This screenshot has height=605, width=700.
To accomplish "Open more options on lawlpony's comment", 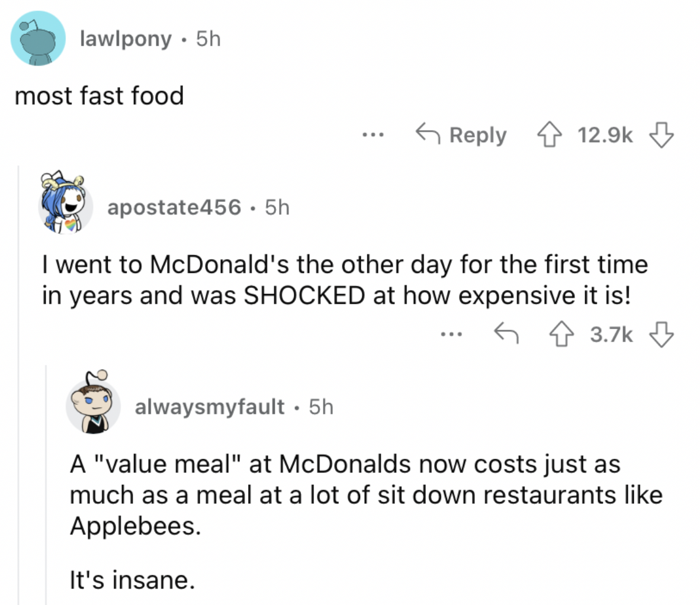I will pos(373,134).
